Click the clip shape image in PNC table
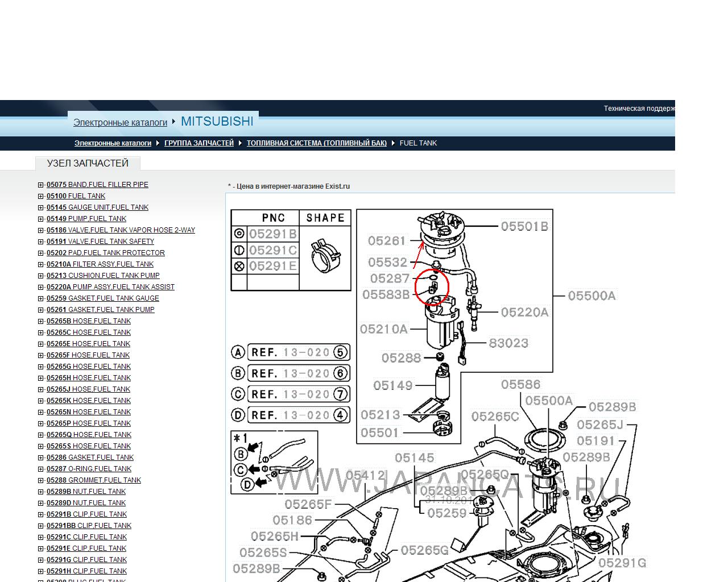The height and width of the screenshot is (582, 728). point(325,256)
